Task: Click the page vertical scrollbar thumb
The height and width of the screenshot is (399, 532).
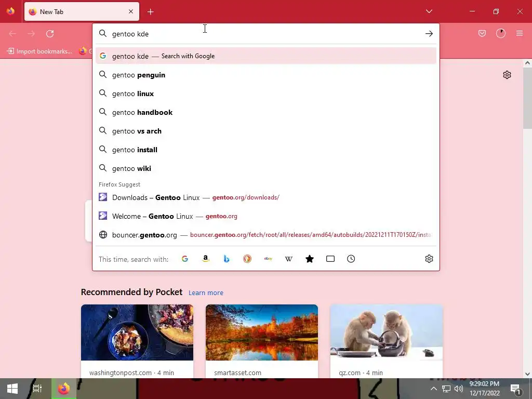Action: (527, 98)
